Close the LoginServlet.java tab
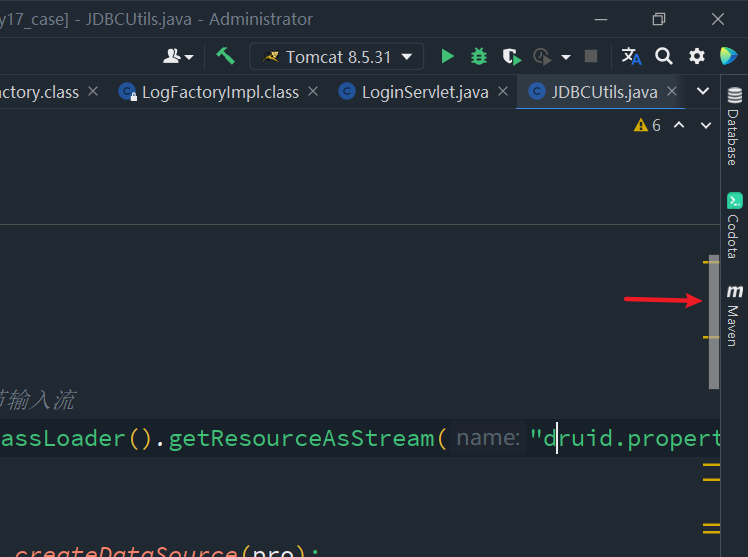 (x=503, y=91)
